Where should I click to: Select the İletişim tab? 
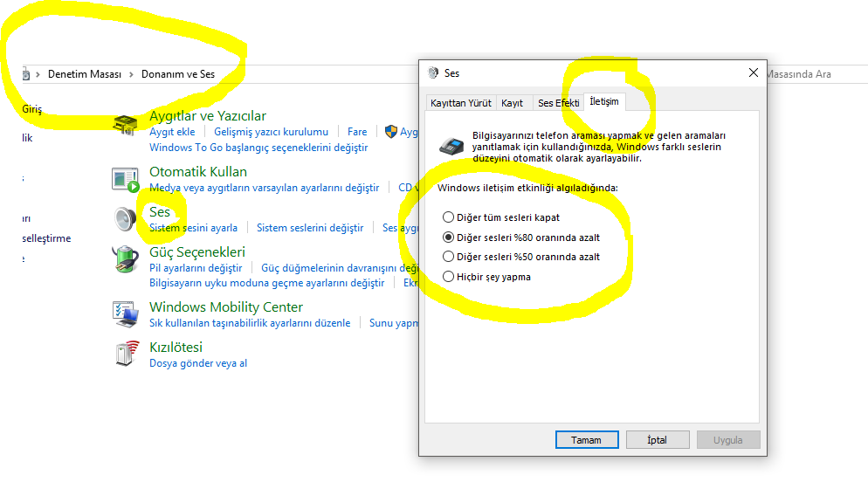604,102
